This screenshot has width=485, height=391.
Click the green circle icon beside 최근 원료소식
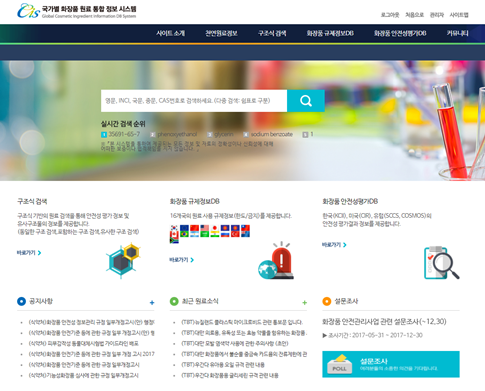point(174,301)
